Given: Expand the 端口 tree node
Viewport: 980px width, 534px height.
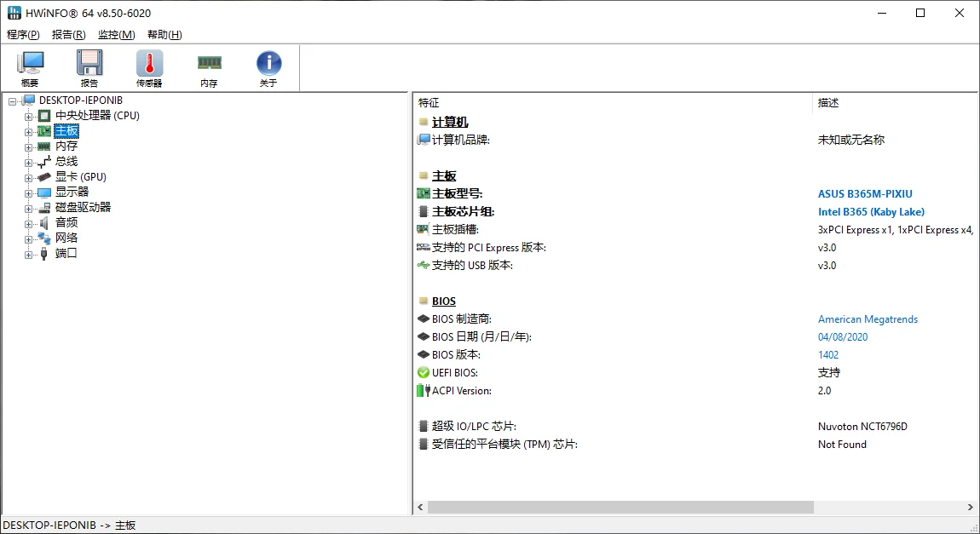Looking at the screenshot, I should [x=28, y=254].
